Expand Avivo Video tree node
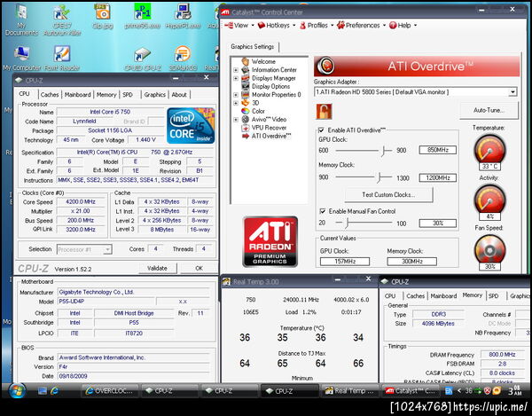532x416 pixels. [236, 120]
